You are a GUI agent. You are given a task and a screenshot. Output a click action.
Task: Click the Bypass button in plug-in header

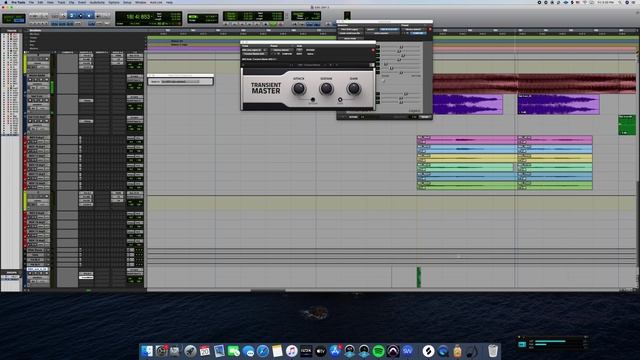click(x=311, y=50)
